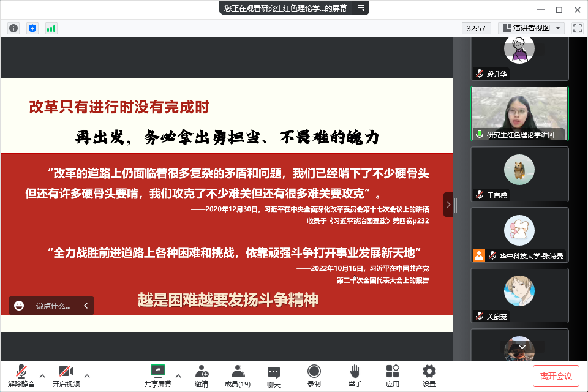The width and height of the screenshot is (588, 392).
Task: Click the 说点什么... chat input field
Action: tap(53, 306)
